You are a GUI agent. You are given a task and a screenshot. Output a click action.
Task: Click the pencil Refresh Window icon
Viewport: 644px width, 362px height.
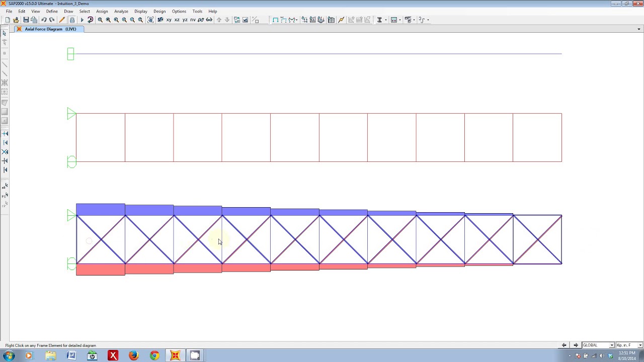(62, 20)
